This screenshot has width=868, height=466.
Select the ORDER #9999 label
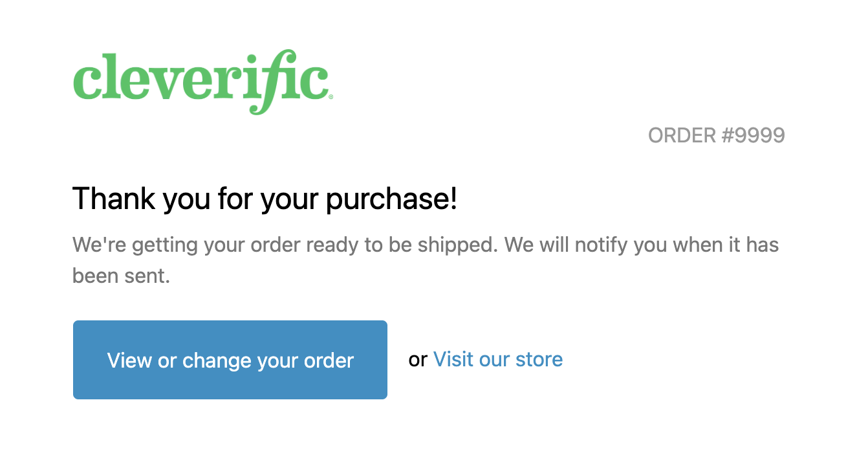(x=717, y=136)
